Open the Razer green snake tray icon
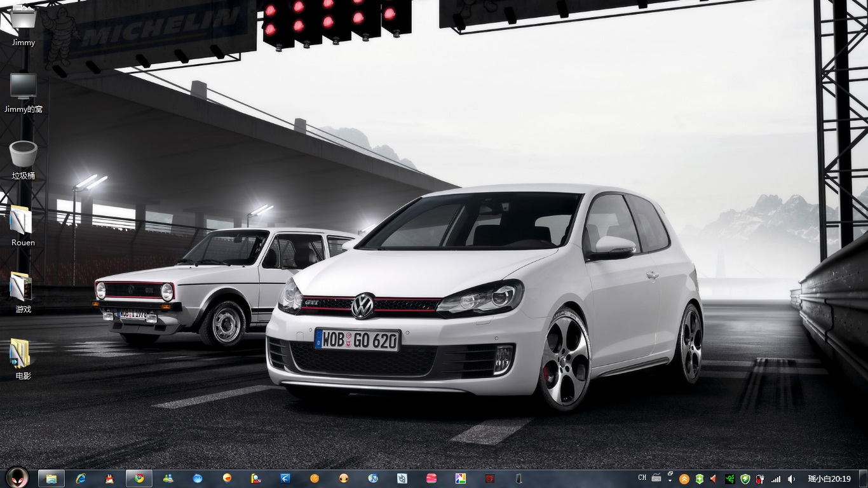Screen dimensions: 868x488 point(730,479)
